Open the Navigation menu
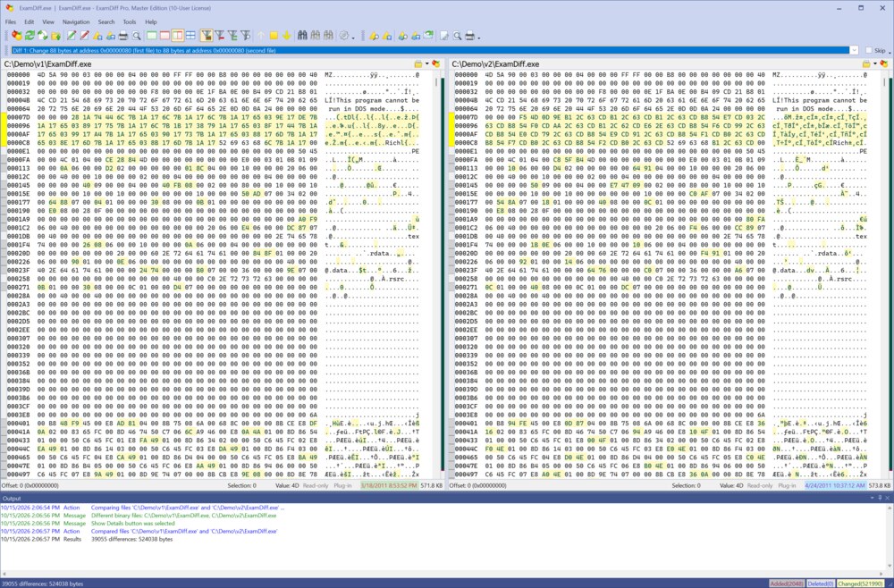 click(x=76, y=21)
